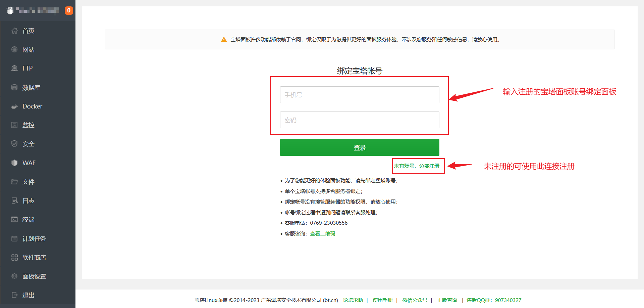
Task: Click the grid icon beside 软件商店
Action: [14, 257]
